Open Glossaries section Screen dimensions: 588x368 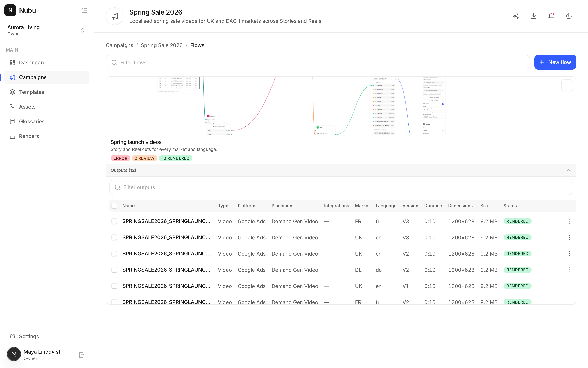click(x=47, y=121)
